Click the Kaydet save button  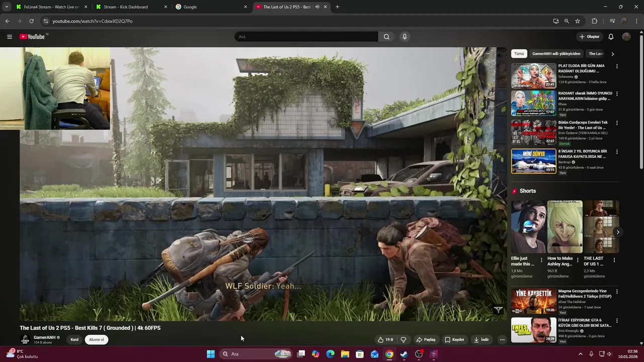click(x=454, y=339)
